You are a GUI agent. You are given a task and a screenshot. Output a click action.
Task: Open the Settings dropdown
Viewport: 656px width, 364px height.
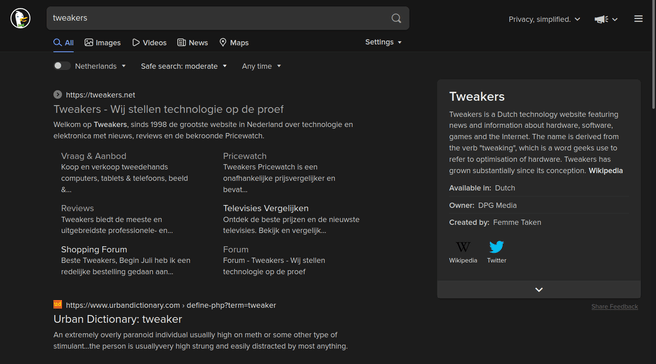tap(383, 42)
